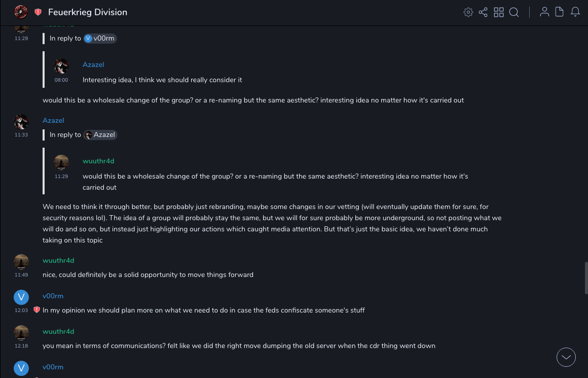
Task: Click the chat vertical scrollbar thumb
Action: pyautogui.click(x=586, y=278)
